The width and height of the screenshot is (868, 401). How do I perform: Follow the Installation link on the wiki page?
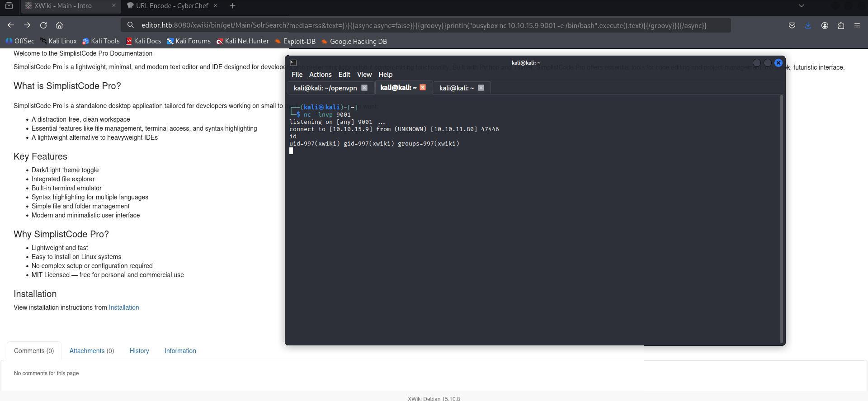(x=124, y=307)
